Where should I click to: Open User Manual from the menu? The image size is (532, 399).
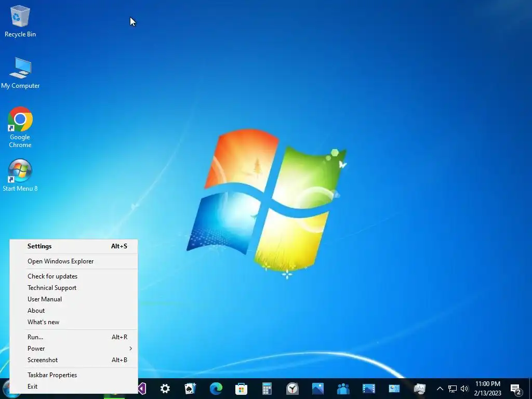(74, 299)
